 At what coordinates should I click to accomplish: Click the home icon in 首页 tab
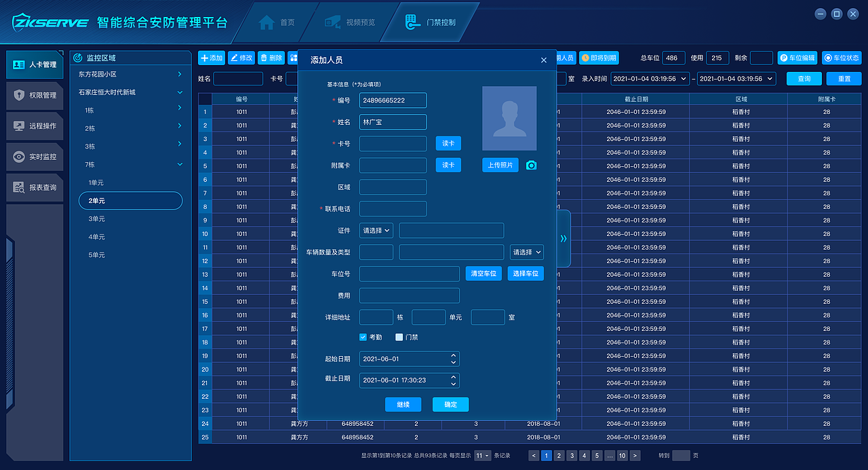(267, 22)
